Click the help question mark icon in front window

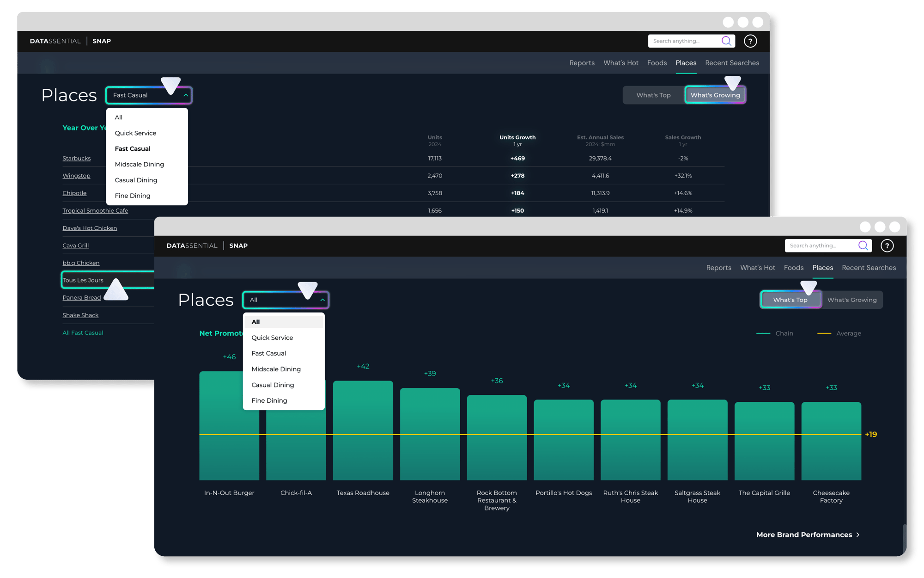point(887,246)
